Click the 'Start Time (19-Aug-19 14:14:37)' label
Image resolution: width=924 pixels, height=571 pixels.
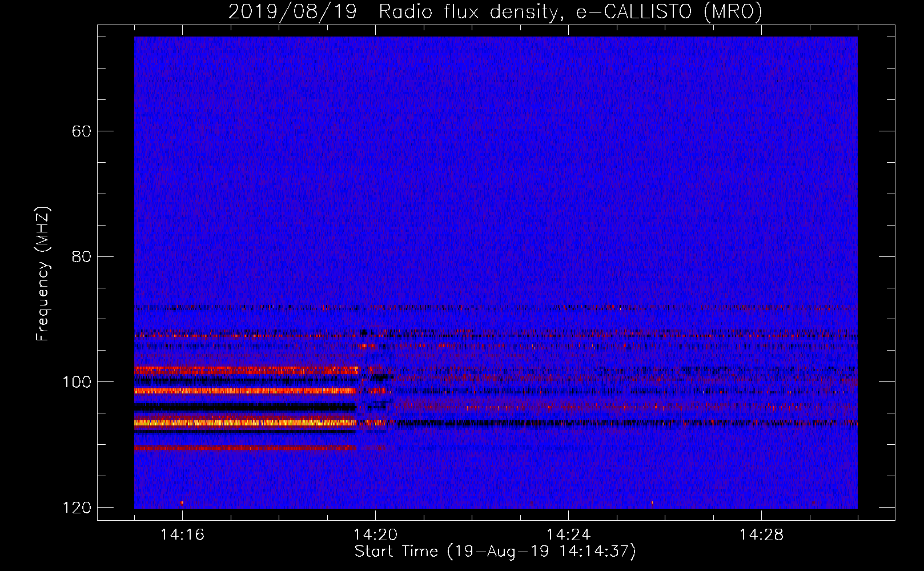coord(495,552)
